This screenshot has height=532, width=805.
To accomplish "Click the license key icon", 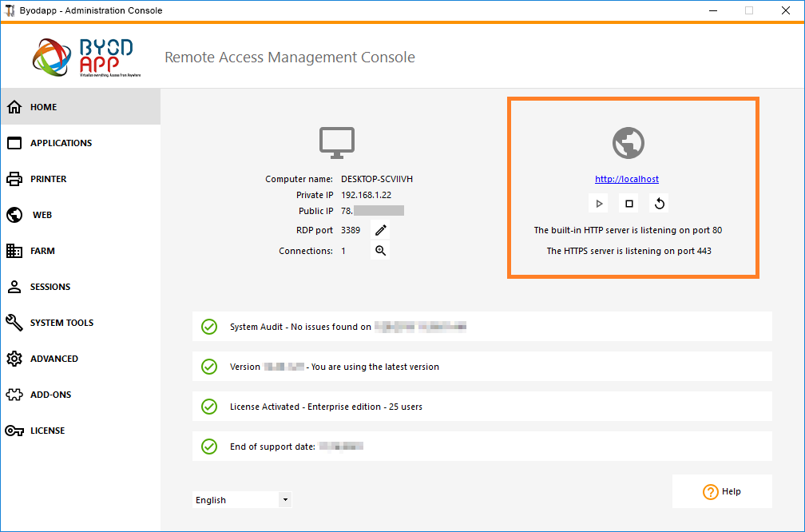I will click(14, 431).
